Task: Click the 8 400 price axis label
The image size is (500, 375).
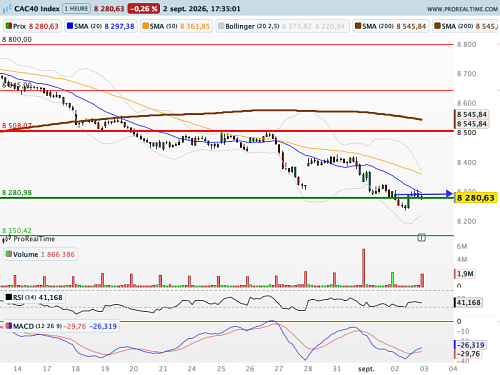Action: point(466,162)
